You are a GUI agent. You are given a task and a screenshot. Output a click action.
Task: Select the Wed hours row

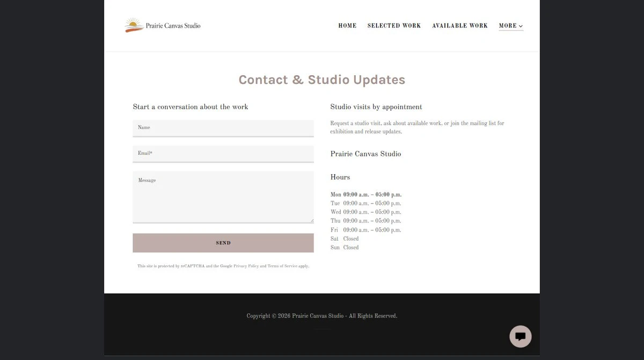[x=366, y=212]
